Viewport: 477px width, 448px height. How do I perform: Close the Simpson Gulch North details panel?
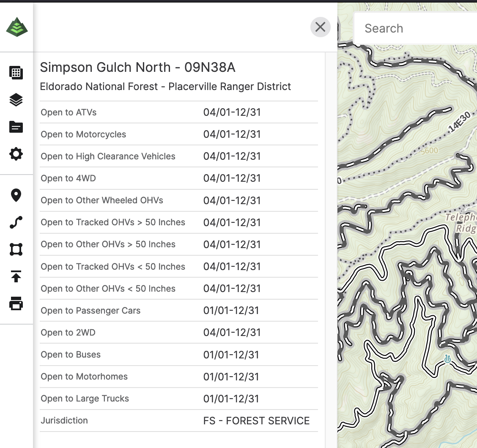320,27
